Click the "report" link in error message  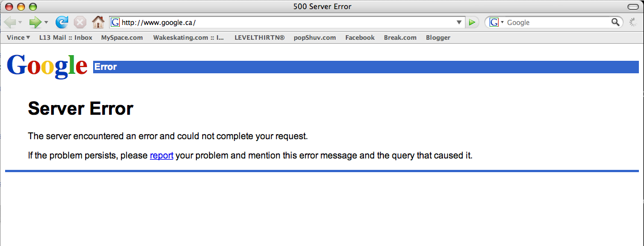(161, 155)
